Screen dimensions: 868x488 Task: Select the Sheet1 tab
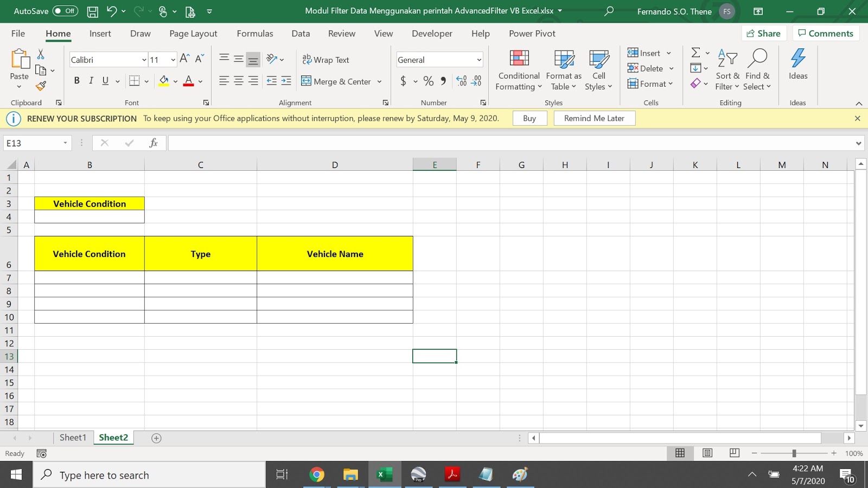tap(73, 438)
